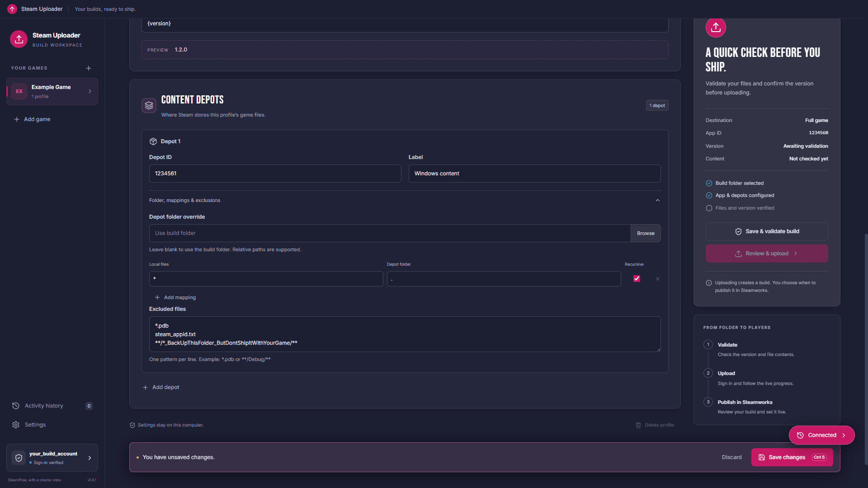Click the Save changes disk icon
Viewport: 868px width, 488px height.
pyautogui.click(x=762, y=457)
